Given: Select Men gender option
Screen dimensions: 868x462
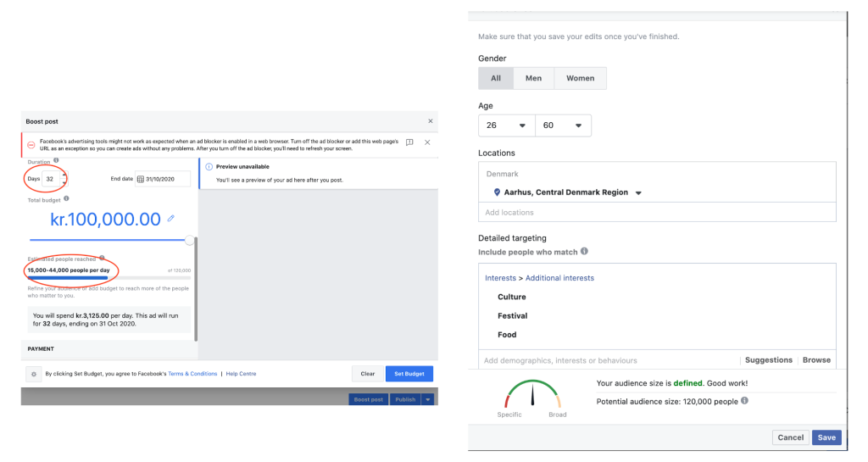Looking at the screenshot, I should pyautogui.click(x=533, y=78).
